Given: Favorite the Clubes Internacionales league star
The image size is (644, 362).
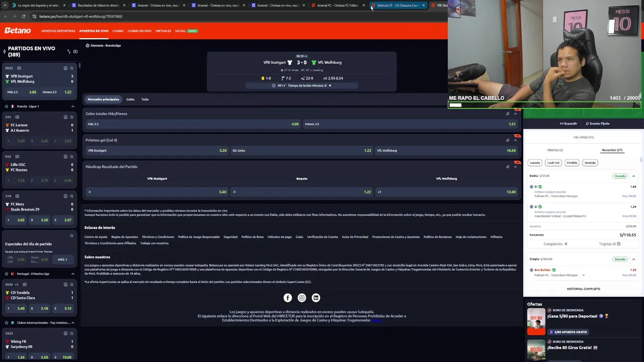Looking at the screenshot, I should 7,322.
